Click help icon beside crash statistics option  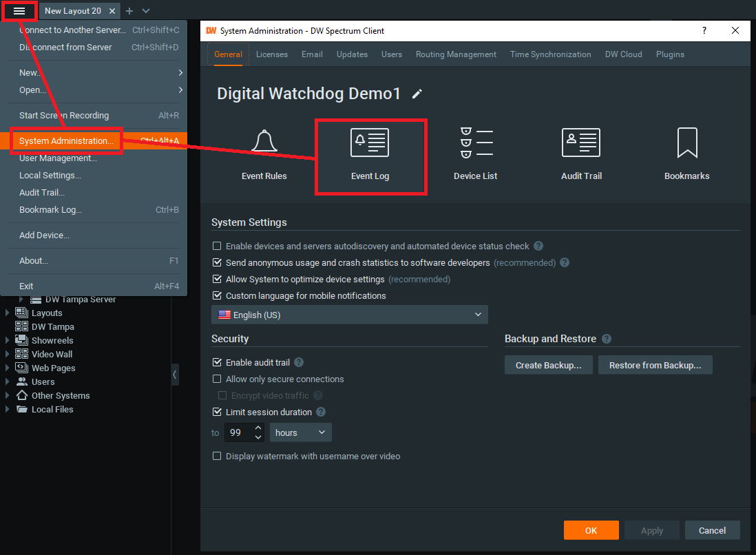click(x=565, y=262)
